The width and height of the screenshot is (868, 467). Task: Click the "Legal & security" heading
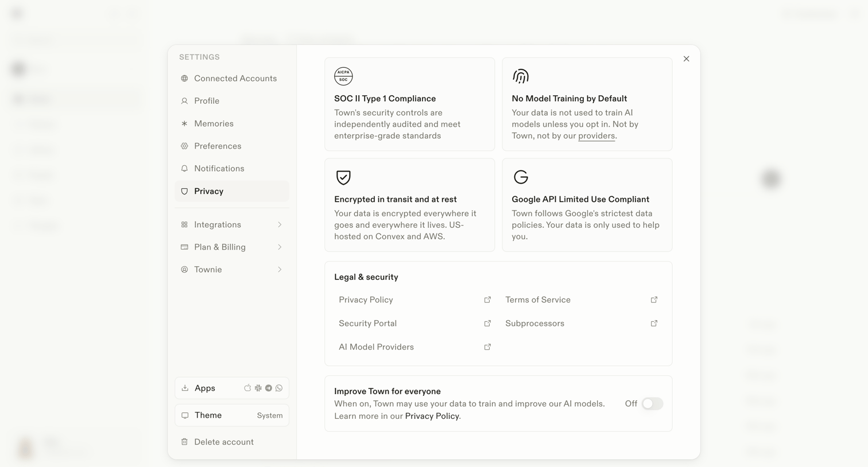[x=366, y=277]
